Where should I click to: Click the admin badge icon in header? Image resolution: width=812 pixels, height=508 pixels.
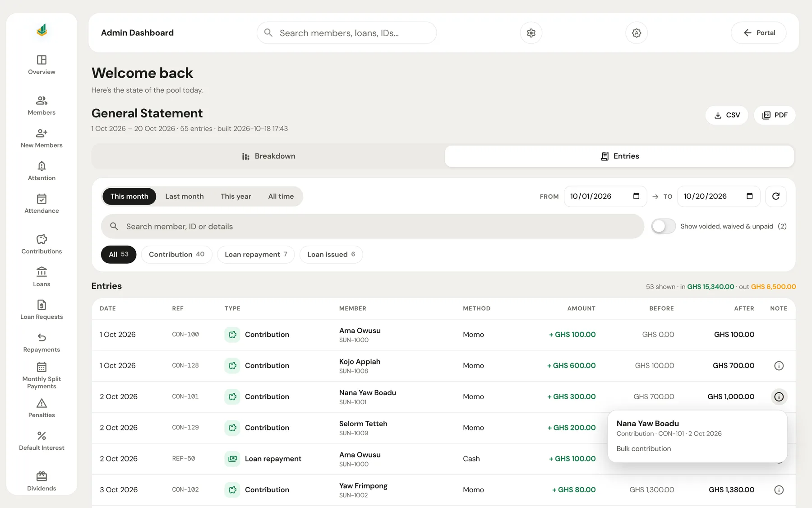coord(637,33)
